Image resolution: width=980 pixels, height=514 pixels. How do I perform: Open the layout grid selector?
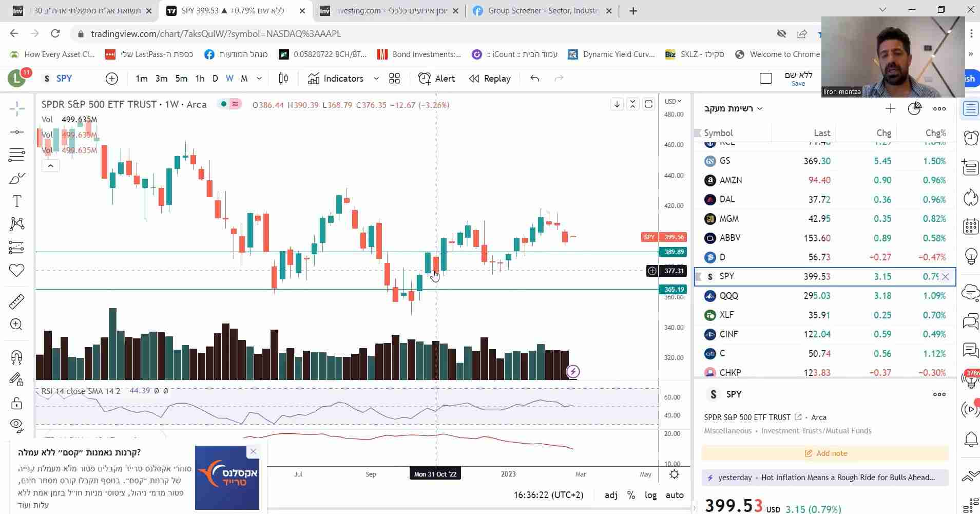[x=394, y=79]
